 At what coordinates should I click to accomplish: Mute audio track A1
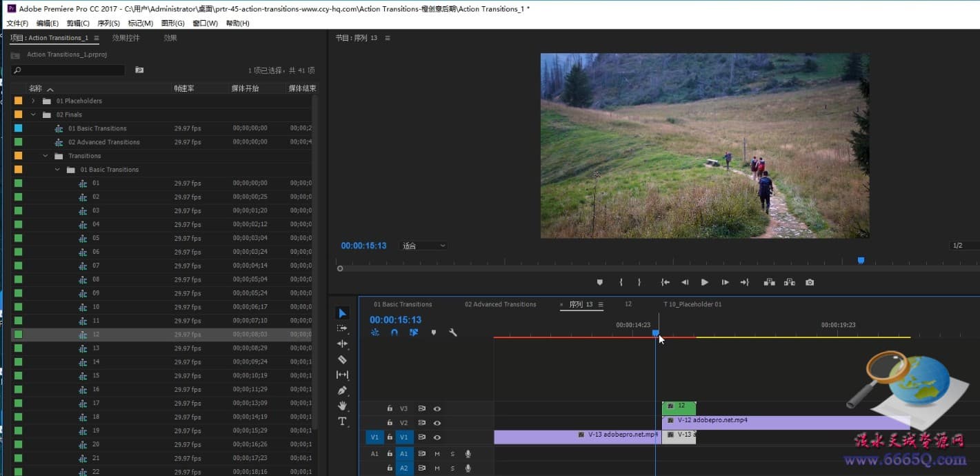click(437, 454)
